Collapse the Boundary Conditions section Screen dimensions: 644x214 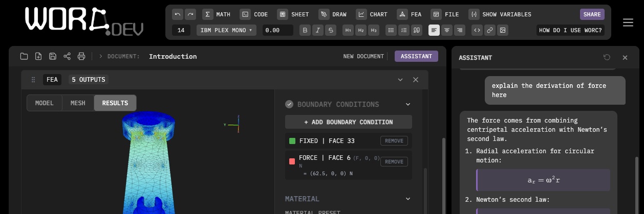coord(408,104)
